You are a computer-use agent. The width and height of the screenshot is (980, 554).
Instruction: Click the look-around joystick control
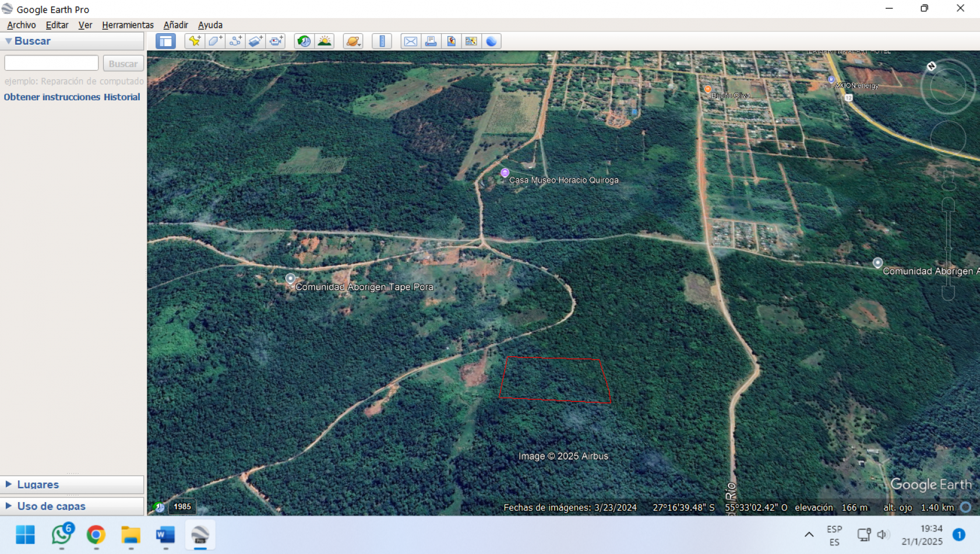click(948, 87)
